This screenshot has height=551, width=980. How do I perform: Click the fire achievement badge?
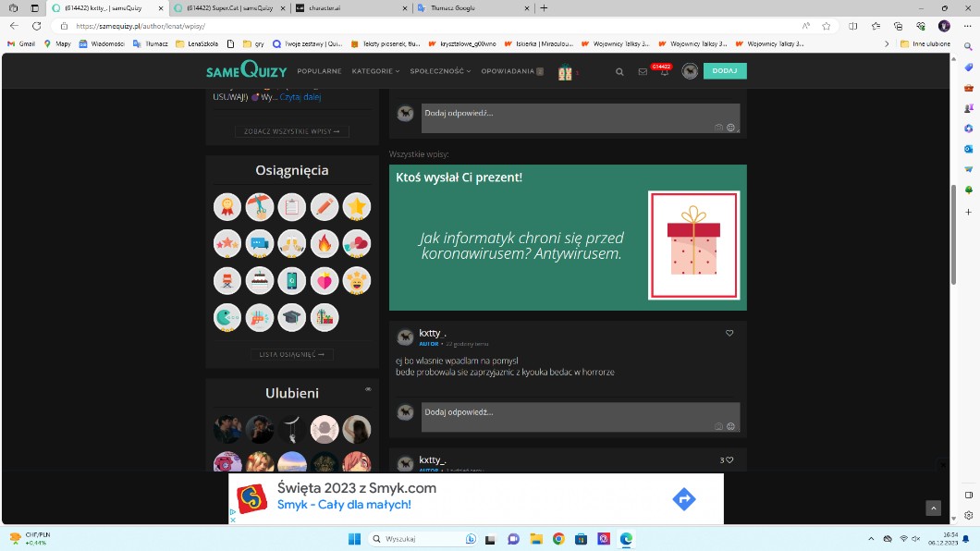click(x=325, y=243)
